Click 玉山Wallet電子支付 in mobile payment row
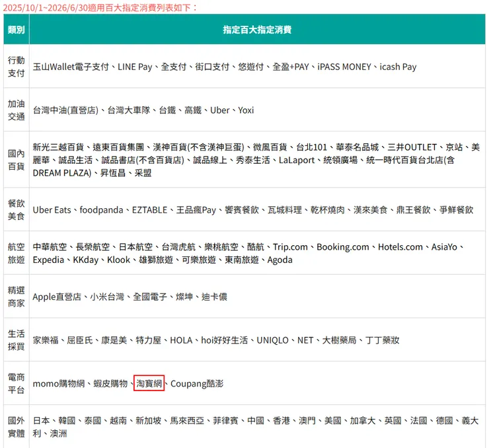This screenshot has width=489, height=448. 71,67
